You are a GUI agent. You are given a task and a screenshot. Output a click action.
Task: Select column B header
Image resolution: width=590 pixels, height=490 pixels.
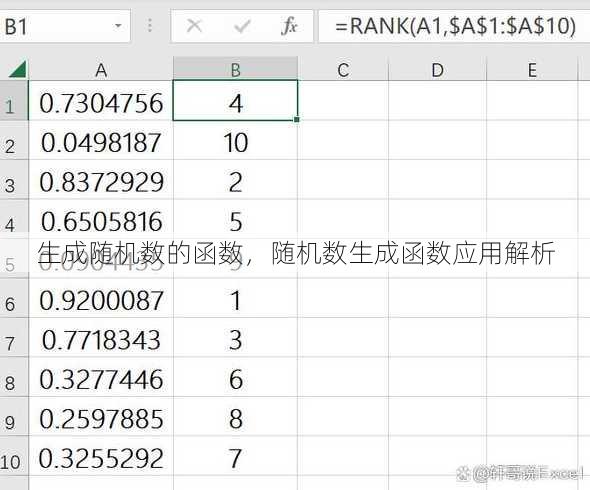(x=236, y=69)
